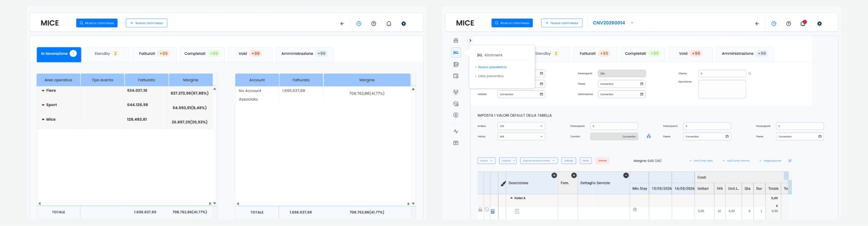Expand the Mice row in Area operativa table
This screenshot has width=868, height=226.
point(43,120)
